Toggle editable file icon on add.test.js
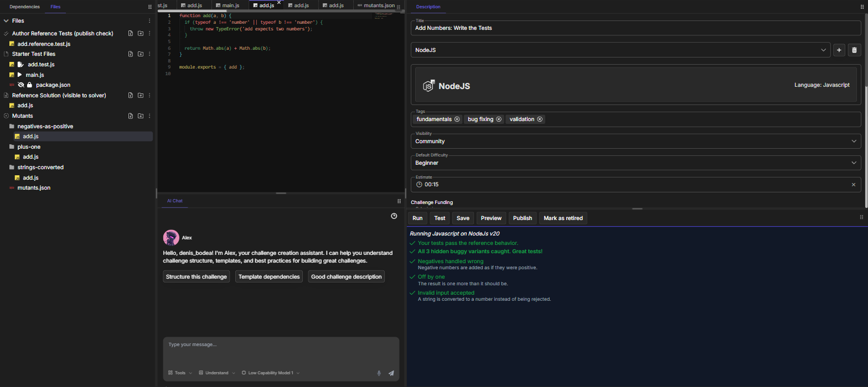Image resolution: width=868 pixels, height=387 pixels. click(x=20, y=65)
